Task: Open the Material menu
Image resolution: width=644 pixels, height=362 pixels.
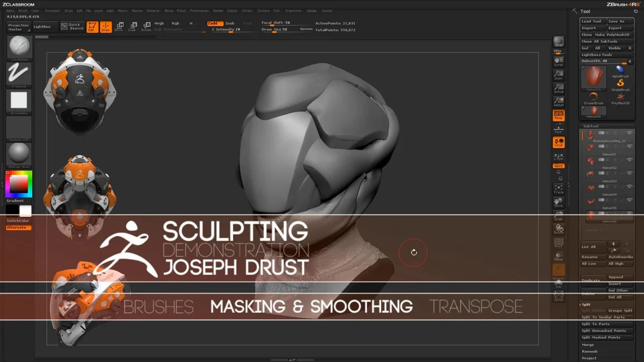Action: click(153, 11)
